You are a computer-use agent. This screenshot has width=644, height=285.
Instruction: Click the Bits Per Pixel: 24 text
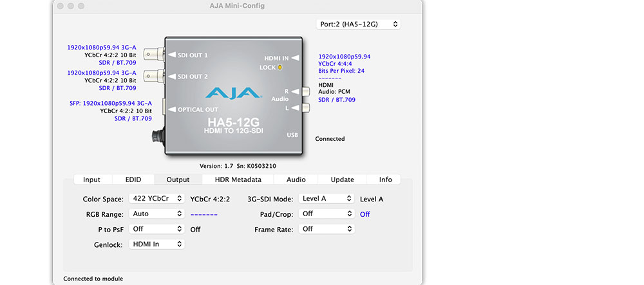coord(341,71)
